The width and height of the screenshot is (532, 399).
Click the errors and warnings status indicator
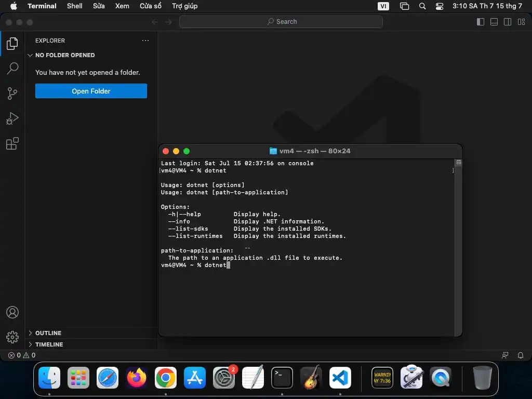coord(22,355)
